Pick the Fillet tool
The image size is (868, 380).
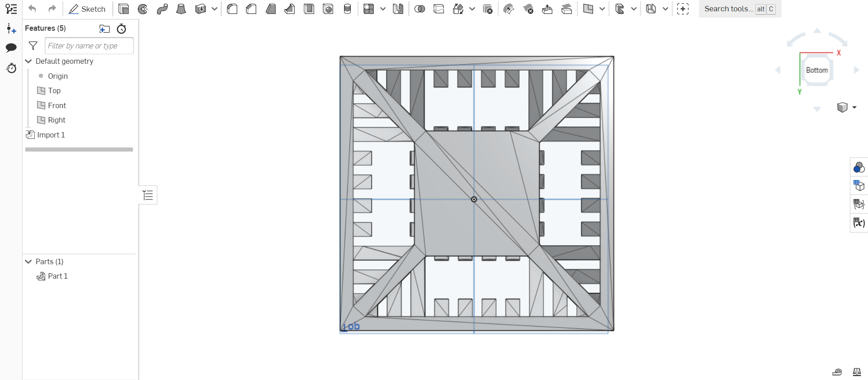pyautogui.click(x=232, y=9)
